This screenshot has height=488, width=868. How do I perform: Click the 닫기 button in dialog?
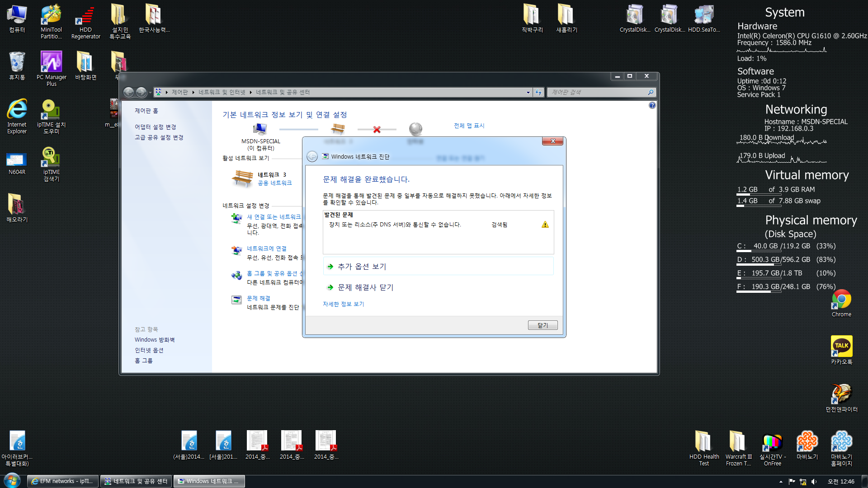542,325
